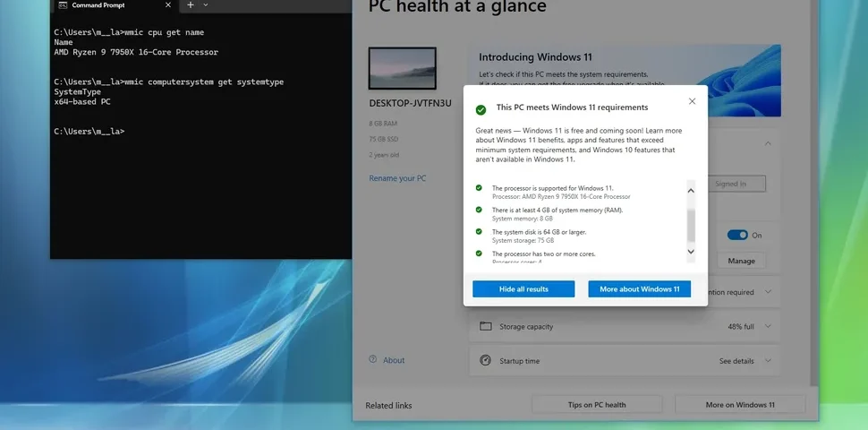This screenshot has width=868, height=430.
Task: Click the About question mark icon
Action: click(x=372, y=359)
